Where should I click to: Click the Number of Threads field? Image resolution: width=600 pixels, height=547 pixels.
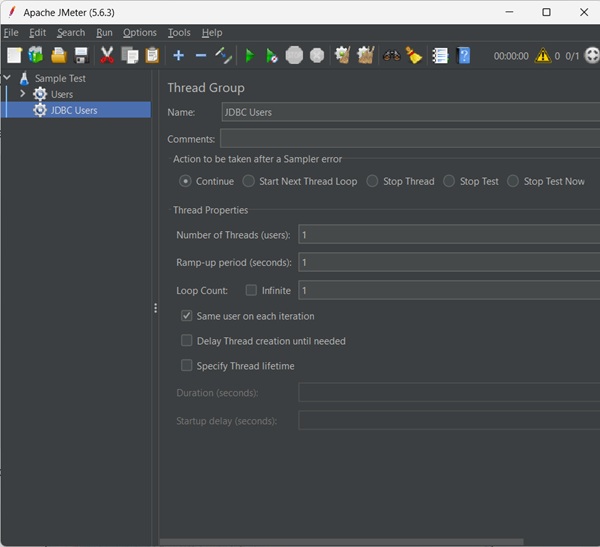coord(449,234)
